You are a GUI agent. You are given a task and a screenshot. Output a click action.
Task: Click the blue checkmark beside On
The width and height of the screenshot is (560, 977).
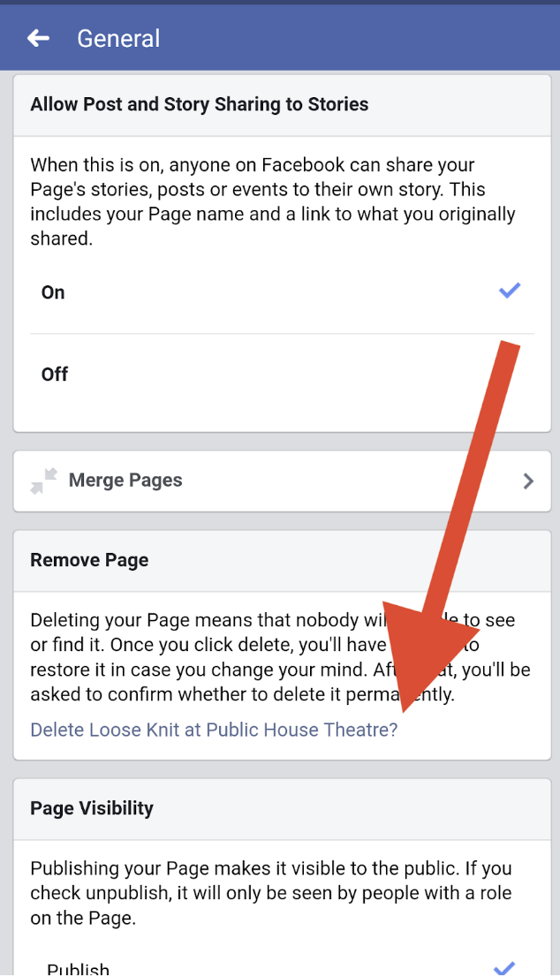point(510,291)
